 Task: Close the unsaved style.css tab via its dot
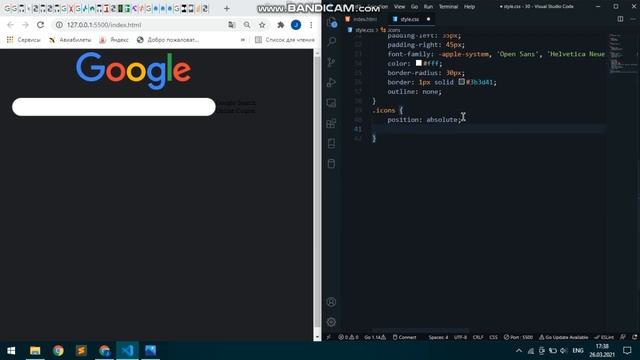[428, 19]
